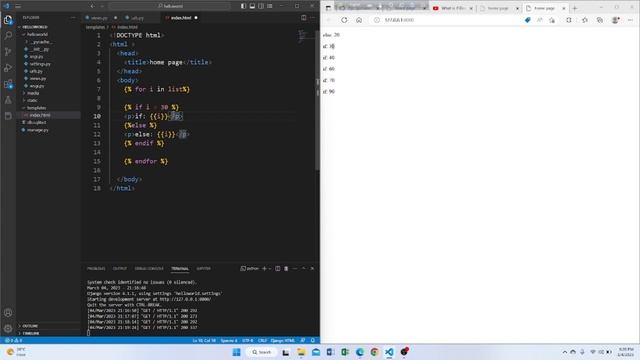
Task: Click the Explorer panel more actions ellipsis
Action: pos(73,18)
